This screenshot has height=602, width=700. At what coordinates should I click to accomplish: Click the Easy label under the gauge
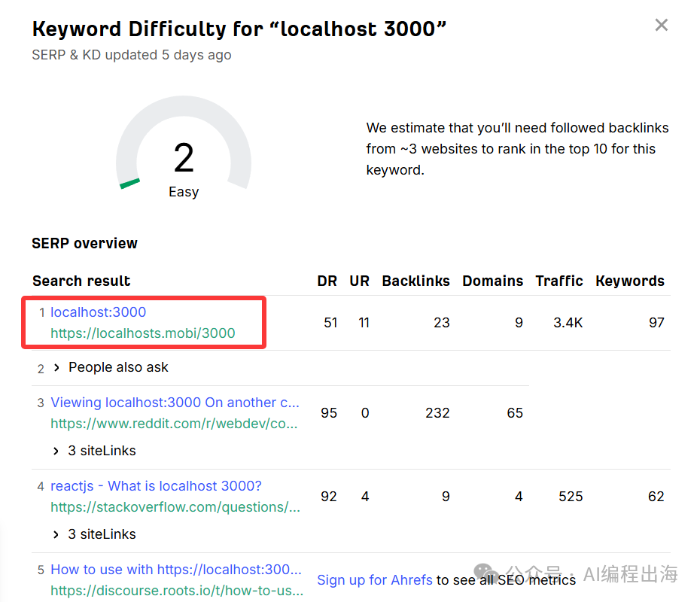tap(184, 192)
